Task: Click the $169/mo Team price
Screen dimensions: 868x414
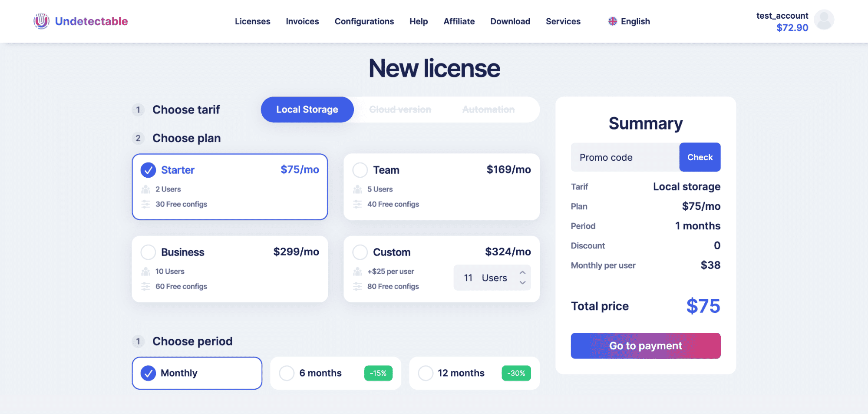Action: click(508, 170)
